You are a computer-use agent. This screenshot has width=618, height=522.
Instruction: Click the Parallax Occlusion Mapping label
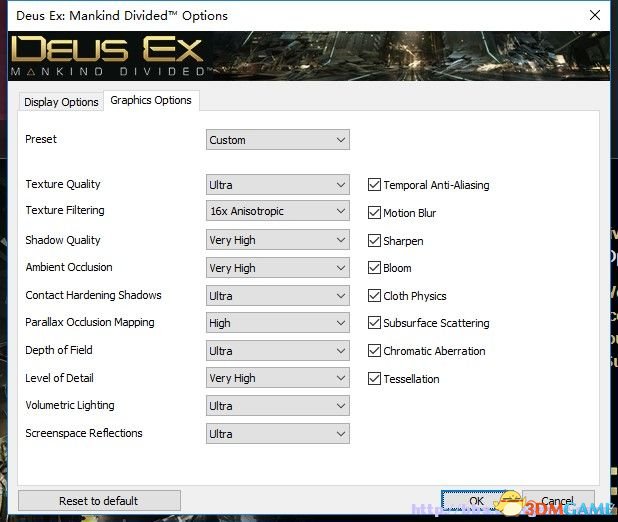pyautogui.click(x=90, y=322)
